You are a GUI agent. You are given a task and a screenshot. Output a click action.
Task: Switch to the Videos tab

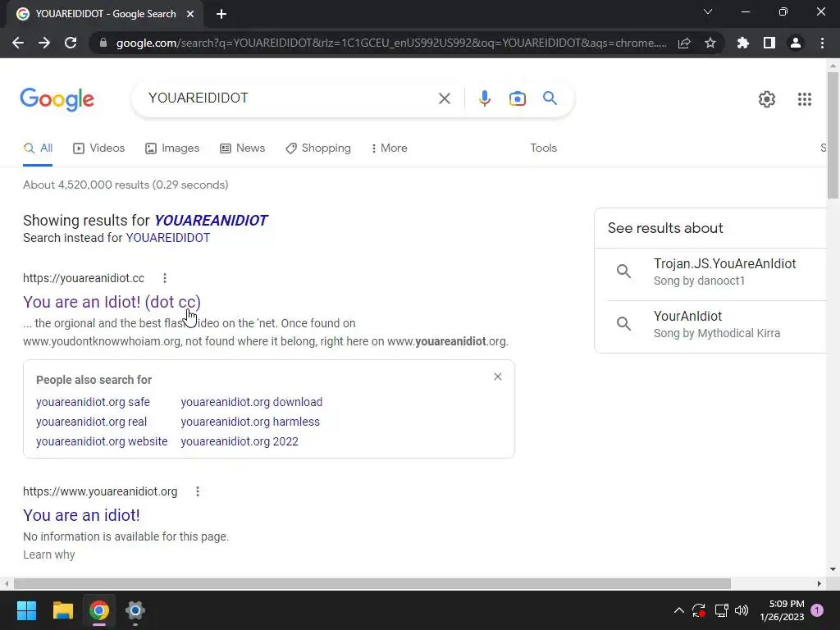(99, 148)
